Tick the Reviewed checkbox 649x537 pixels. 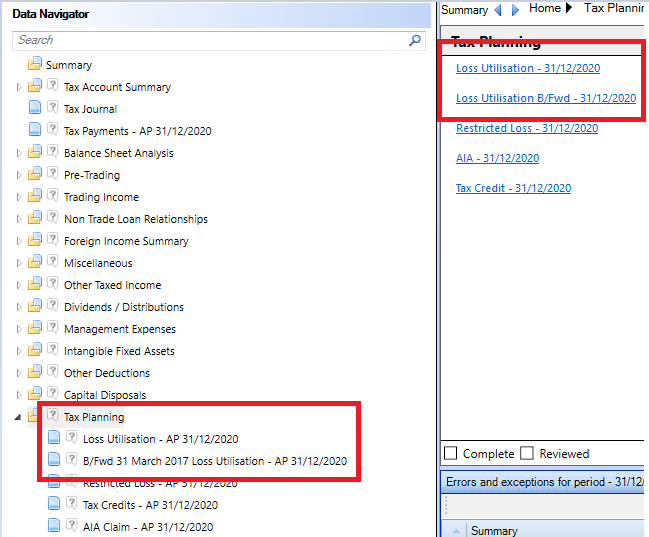(x=527, y=453)
